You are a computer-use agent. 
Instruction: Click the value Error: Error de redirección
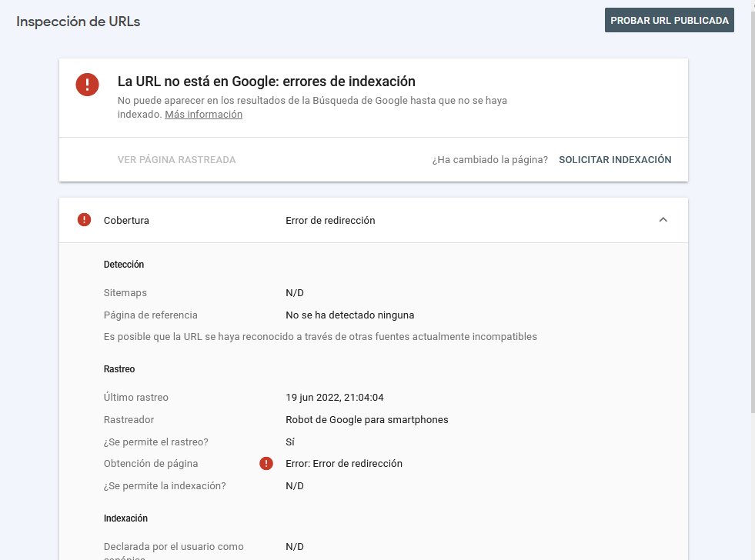(x=344, y=464)
